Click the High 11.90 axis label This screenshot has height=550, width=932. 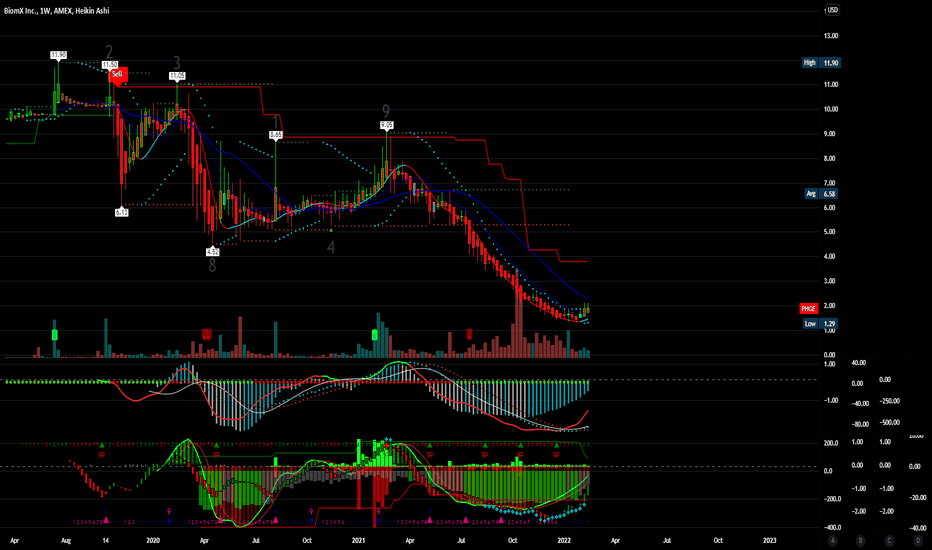point(821,62)
